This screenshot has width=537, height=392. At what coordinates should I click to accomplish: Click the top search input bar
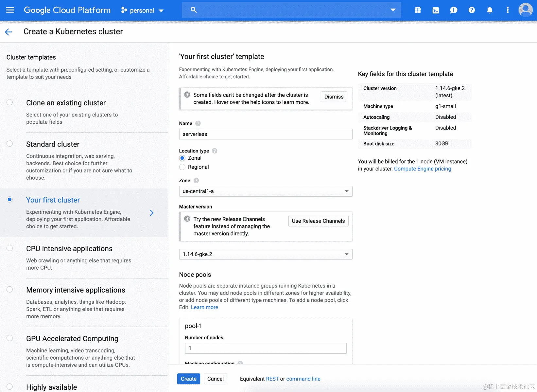(x=291, y=10)
